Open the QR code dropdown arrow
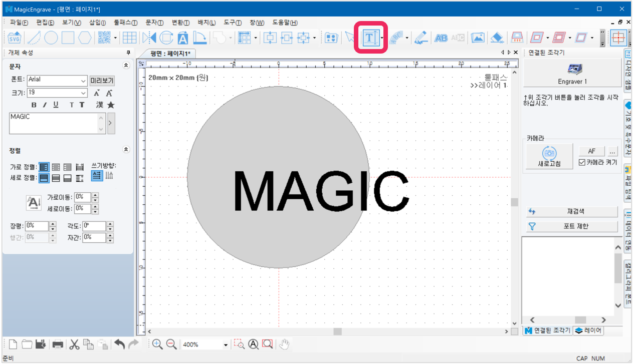633x364 pixels. (x=116, y=38)
